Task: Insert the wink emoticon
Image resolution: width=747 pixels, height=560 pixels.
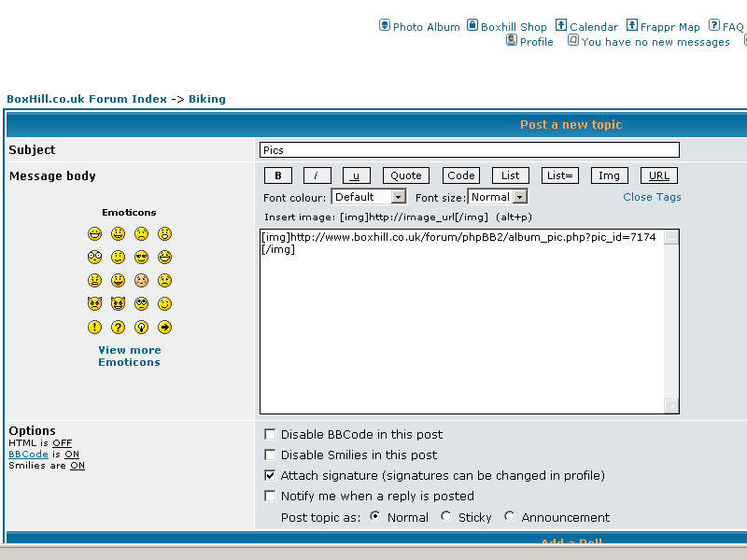Action: (164, 303)
